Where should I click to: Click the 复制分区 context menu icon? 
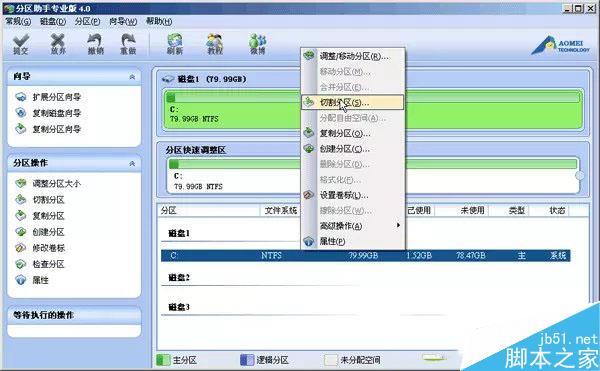309,133
